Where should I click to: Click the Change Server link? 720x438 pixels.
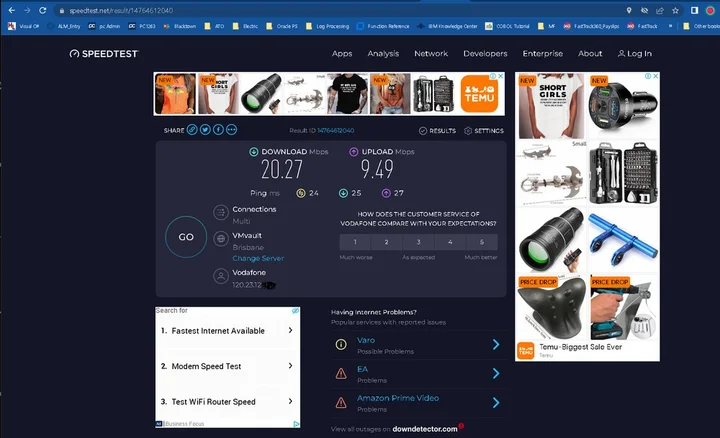[x=259, y=258]
